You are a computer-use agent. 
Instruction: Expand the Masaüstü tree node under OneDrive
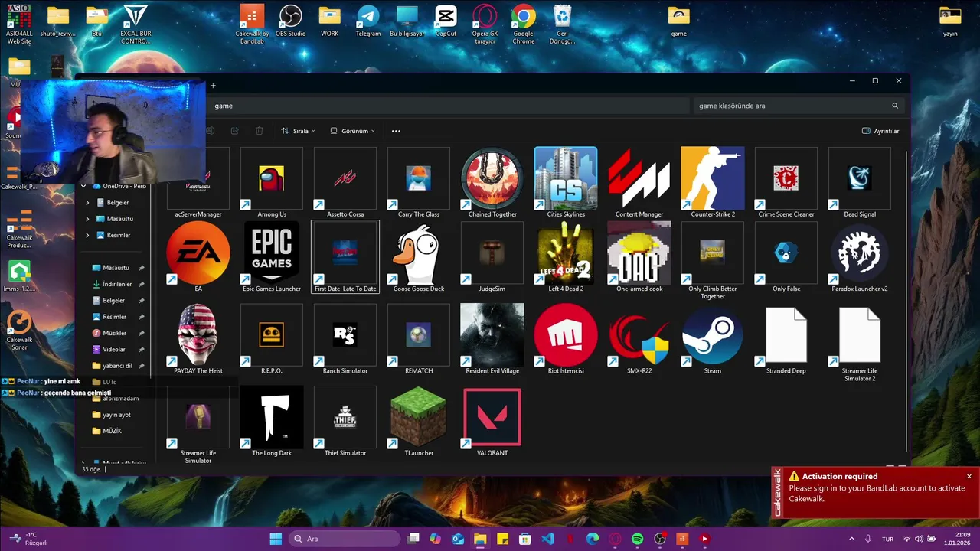click(x=87, y=219)
